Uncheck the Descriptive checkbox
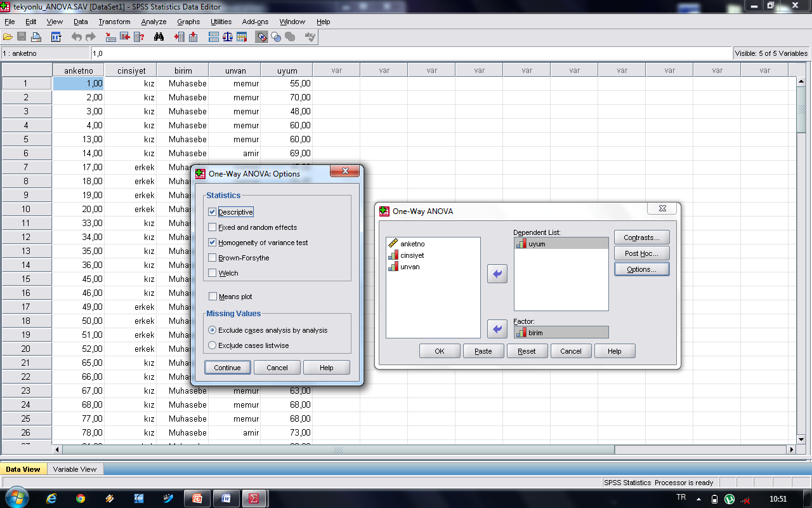The width and height of the screenshot is (812, 508). click(x=213, y=212)
